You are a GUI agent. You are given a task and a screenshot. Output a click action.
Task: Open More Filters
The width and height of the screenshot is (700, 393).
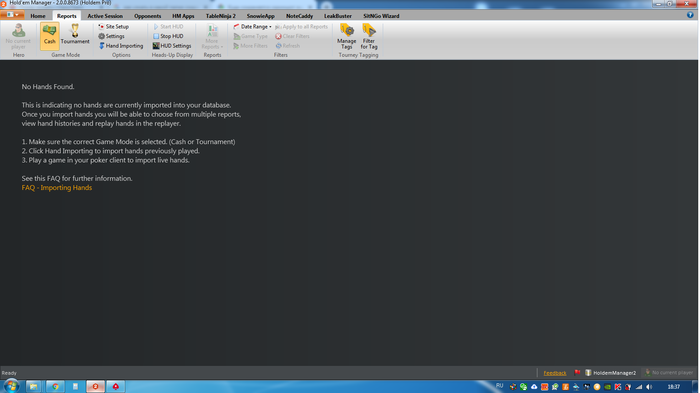[x=250, y=46]
